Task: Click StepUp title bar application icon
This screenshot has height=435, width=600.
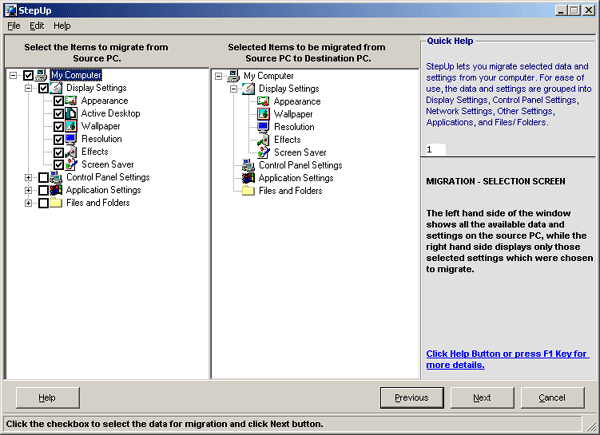Action: (11, 10)
